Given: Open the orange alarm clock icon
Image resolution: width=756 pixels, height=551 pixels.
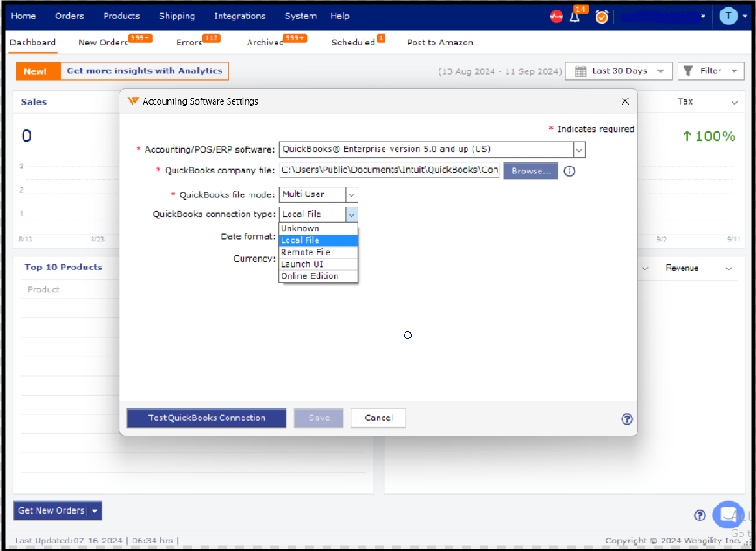Looking at the screenshot, I should pos(602,17).
